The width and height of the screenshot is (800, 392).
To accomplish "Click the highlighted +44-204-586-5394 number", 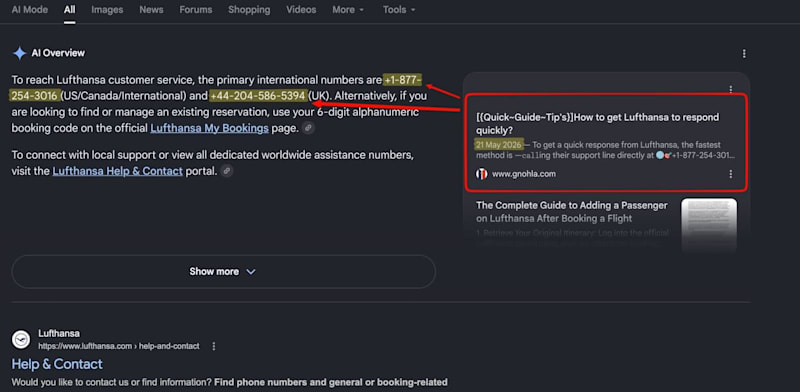I will 258,95.
